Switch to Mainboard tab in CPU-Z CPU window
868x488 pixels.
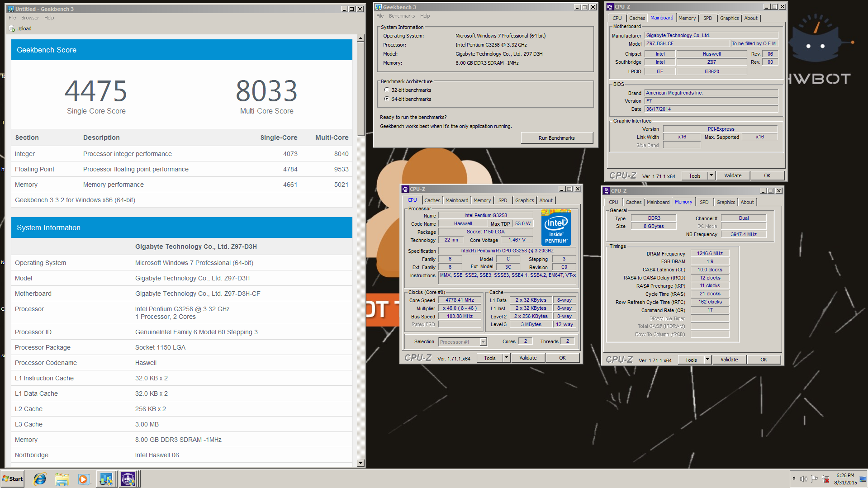coord(457,200)
